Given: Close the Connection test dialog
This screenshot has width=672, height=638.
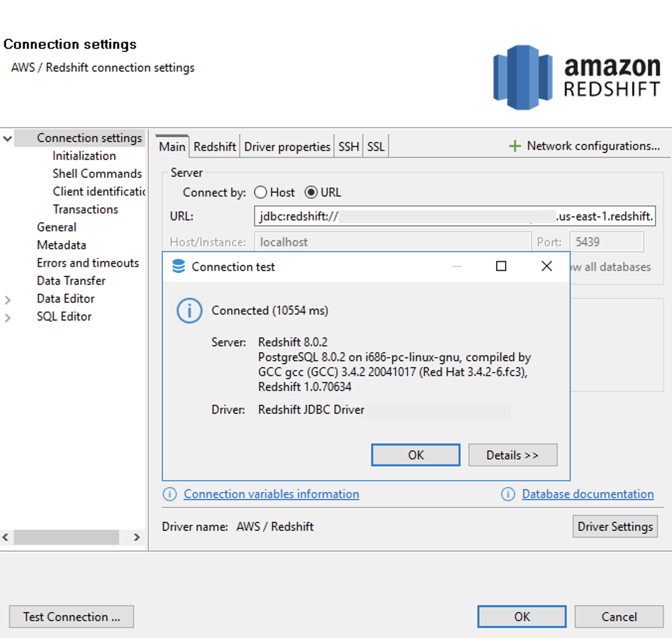Looking at the screenshot, I should (546, 266).
